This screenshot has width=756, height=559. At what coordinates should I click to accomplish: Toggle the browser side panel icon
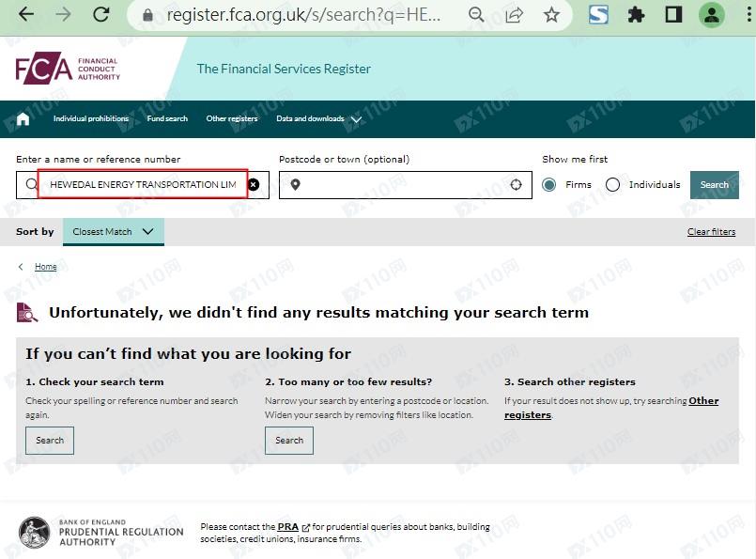(x=673, y=14)
